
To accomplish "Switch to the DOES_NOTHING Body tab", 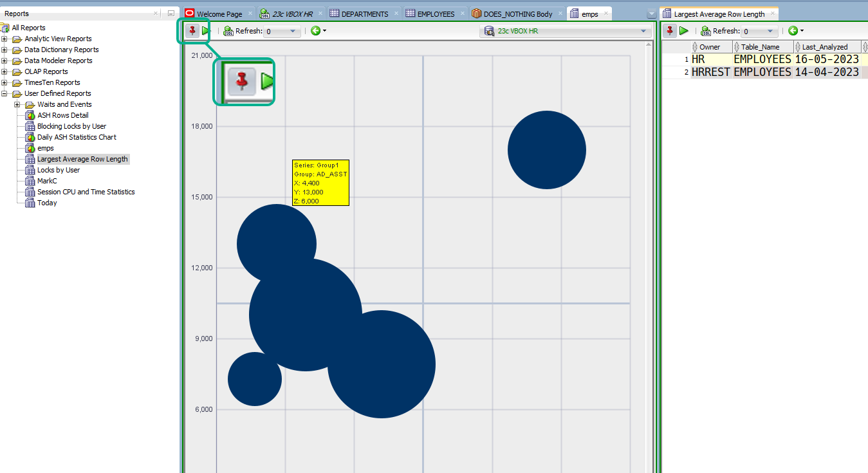I will pyautogui.click(x=517, y=14).
